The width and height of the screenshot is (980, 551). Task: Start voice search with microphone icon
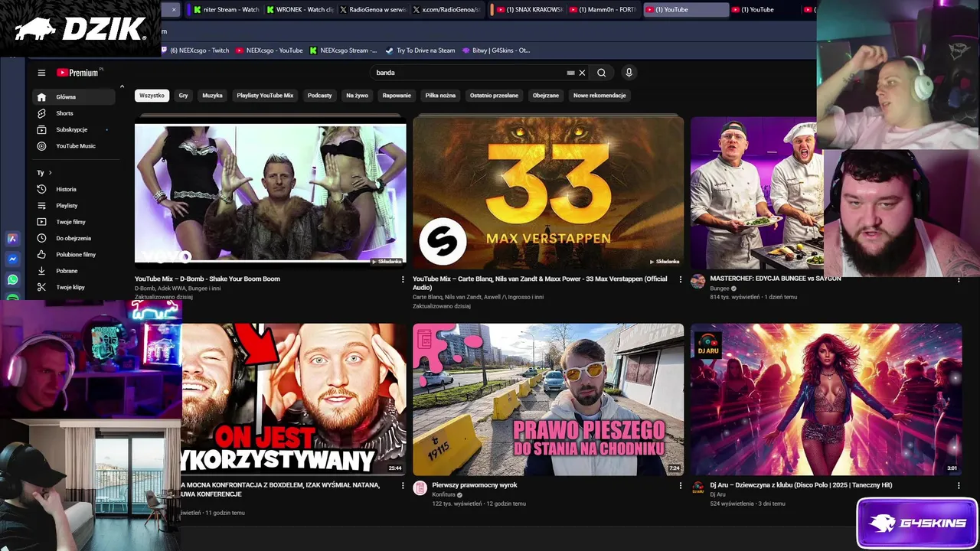click(x=629, y=73)
